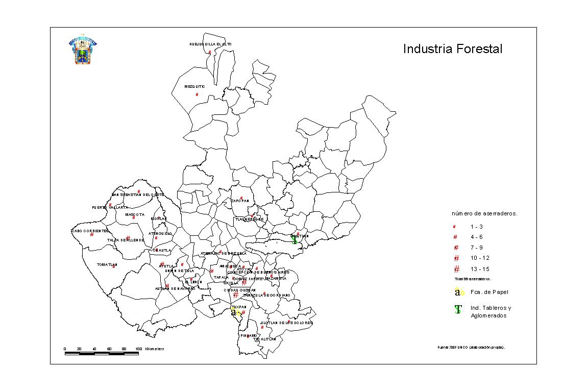Click the Fca. de Papel legend icon
Screen dimensions: 588x392
[x=459, y=292]
